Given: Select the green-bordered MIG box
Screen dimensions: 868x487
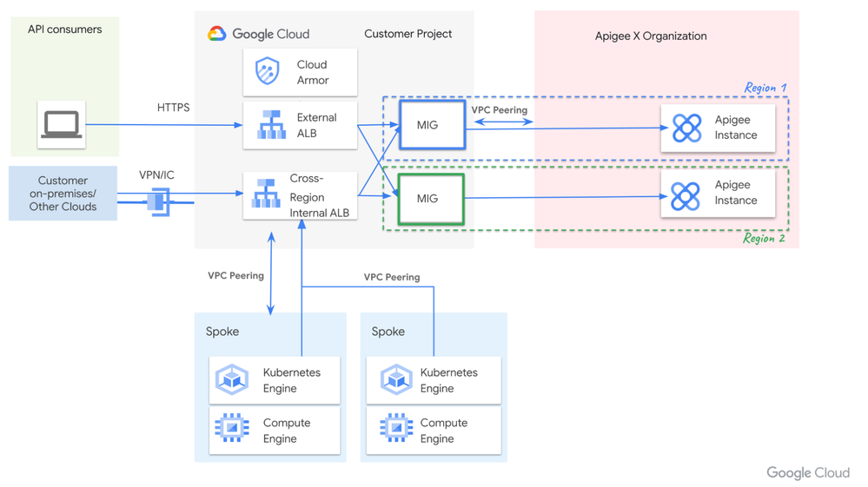Looking at the screenshot, I should tap(431, 199).
